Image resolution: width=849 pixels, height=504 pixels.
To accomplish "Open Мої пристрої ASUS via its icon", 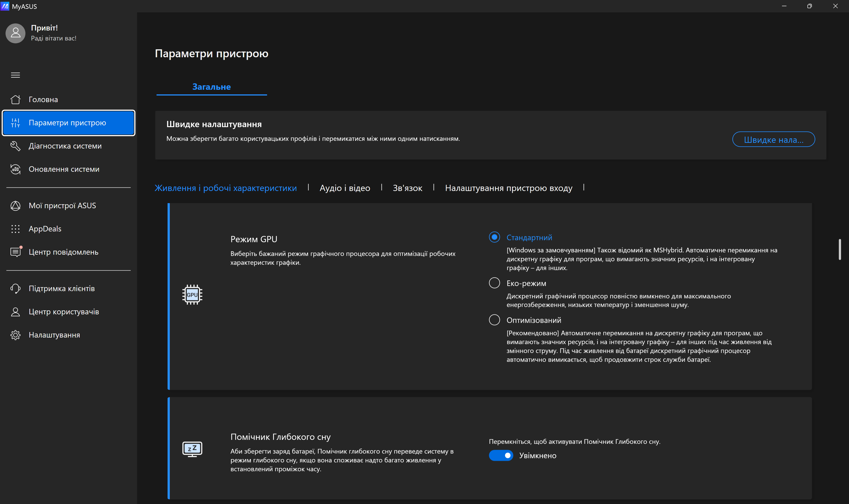I will pyautogui.click(x=15, y=206).
